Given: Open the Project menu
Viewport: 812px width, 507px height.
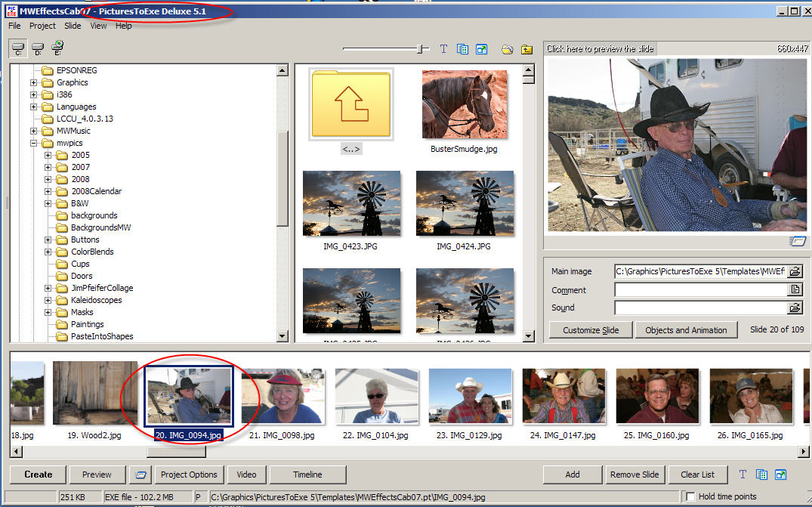Looking at the screenshot, I should pyautogui.click(x=42, y=26).
